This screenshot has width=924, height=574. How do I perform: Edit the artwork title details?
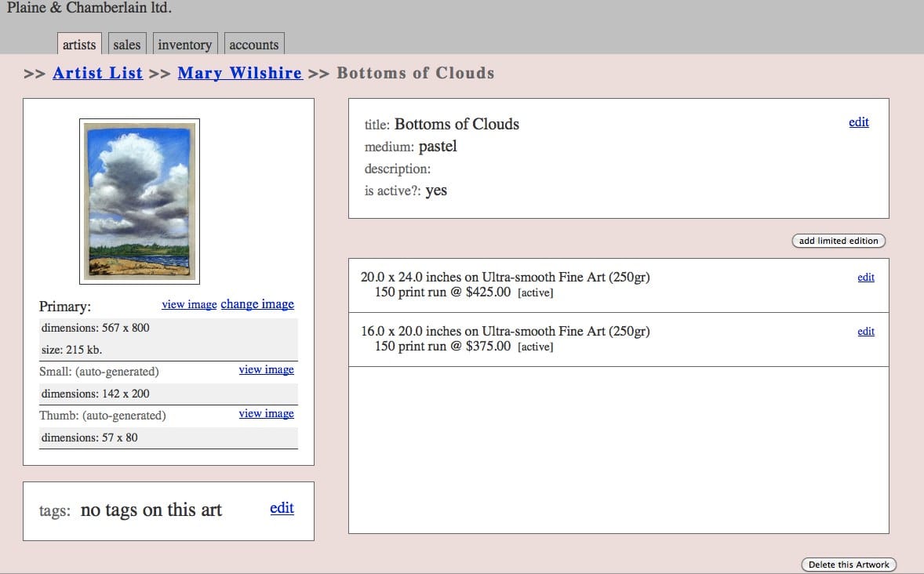point(858,122)
